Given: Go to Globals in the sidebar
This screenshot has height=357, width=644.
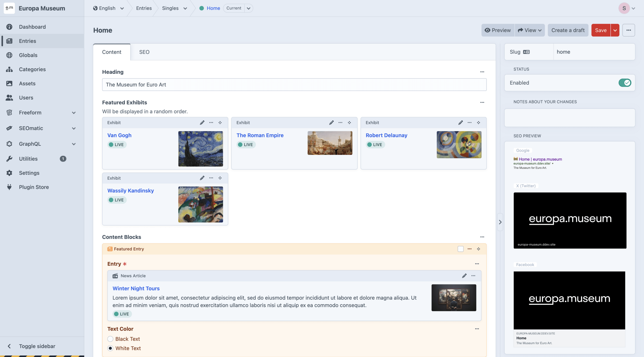Looking at the screenshot, I should pos(28,55).
